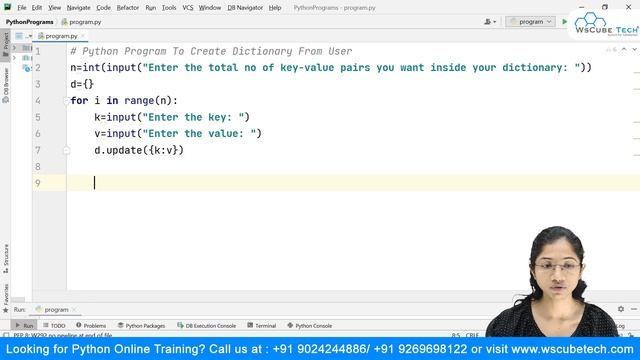Open the Help menu
640x360 pixels.
pos(275,7)
